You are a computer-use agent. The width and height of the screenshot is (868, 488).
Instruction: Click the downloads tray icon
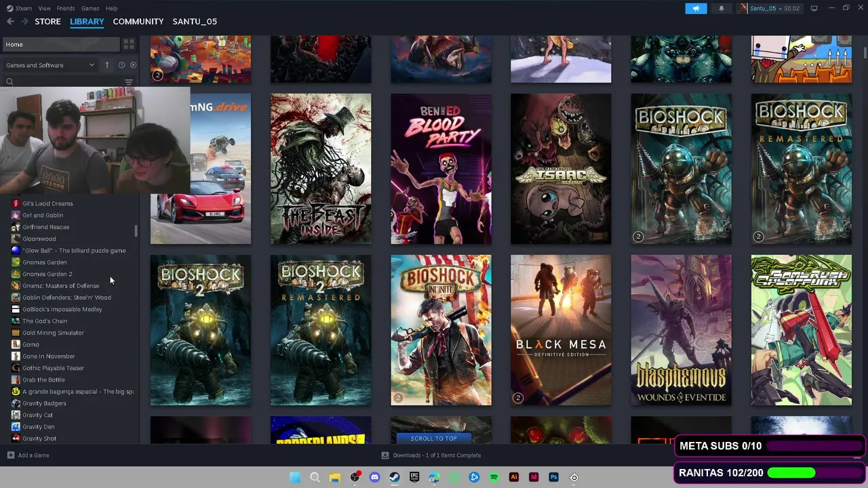pos(385,455)
